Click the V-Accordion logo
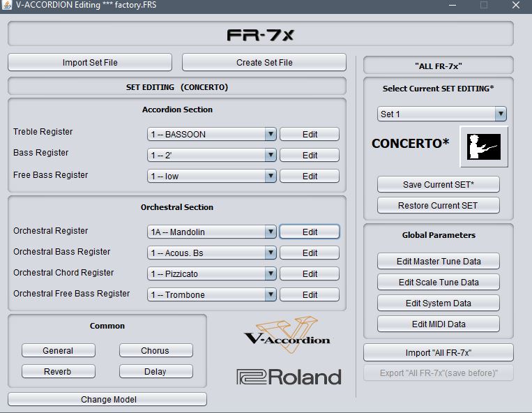 287,335
